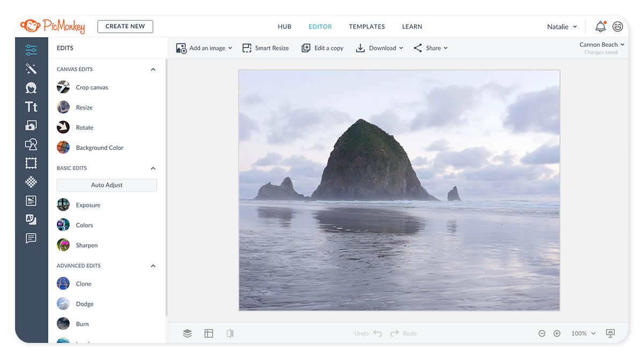Click the Changes saved status text

tap(601, 53)
